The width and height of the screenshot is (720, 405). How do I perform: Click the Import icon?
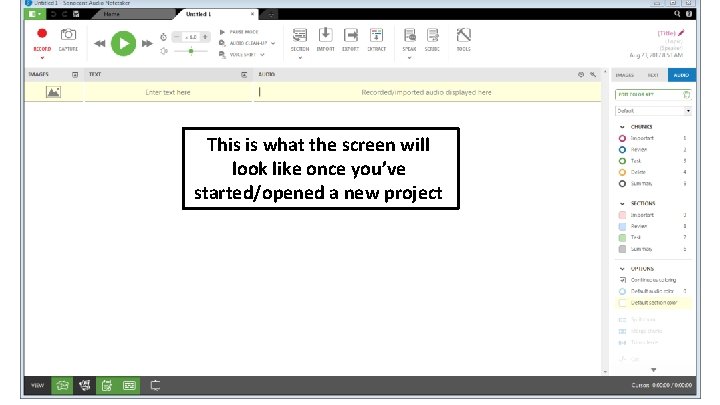[326, 35]
